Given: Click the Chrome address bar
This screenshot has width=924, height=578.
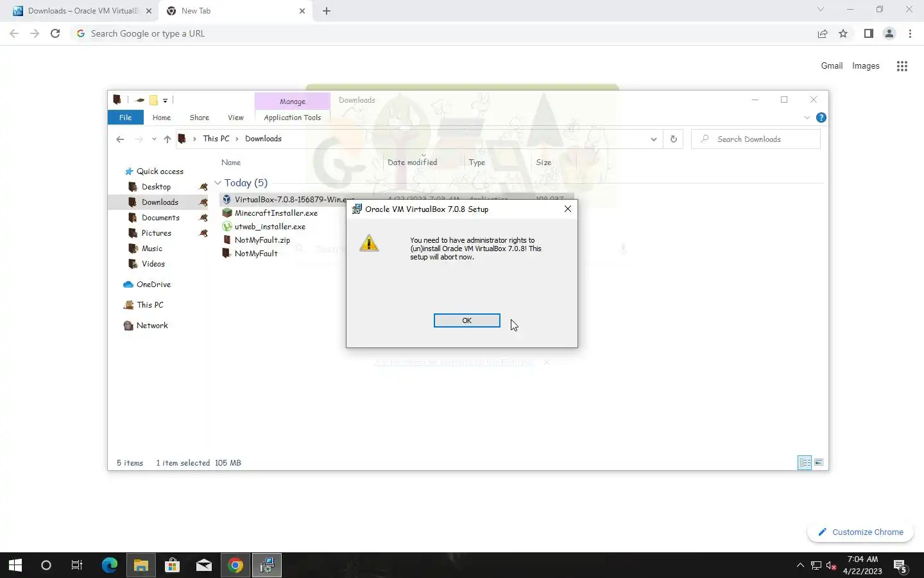Looking at the screenshot, I should (443, 33).
